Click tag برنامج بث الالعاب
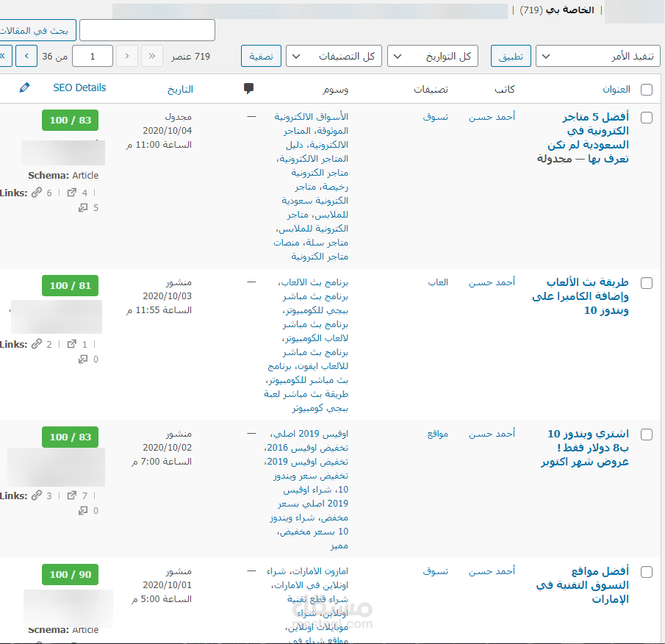Image resolution: width=665 pixels, height=644 pixels. coord(315,282)
